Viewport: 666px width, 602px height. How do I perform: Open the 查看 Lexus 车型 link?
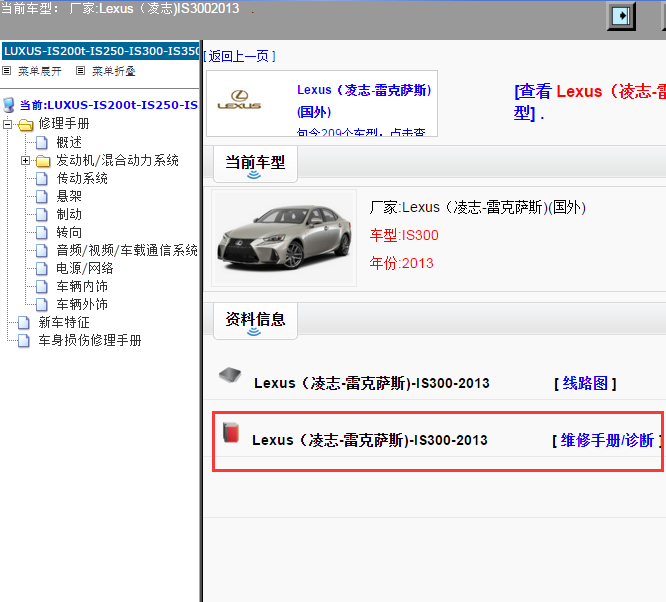[590, 102]
